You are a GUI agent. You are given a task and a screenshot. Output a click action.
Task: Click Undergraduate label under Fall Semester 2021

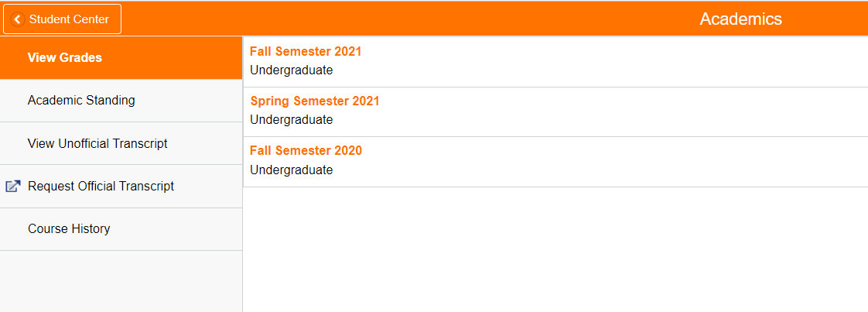(x=292, y=70)
